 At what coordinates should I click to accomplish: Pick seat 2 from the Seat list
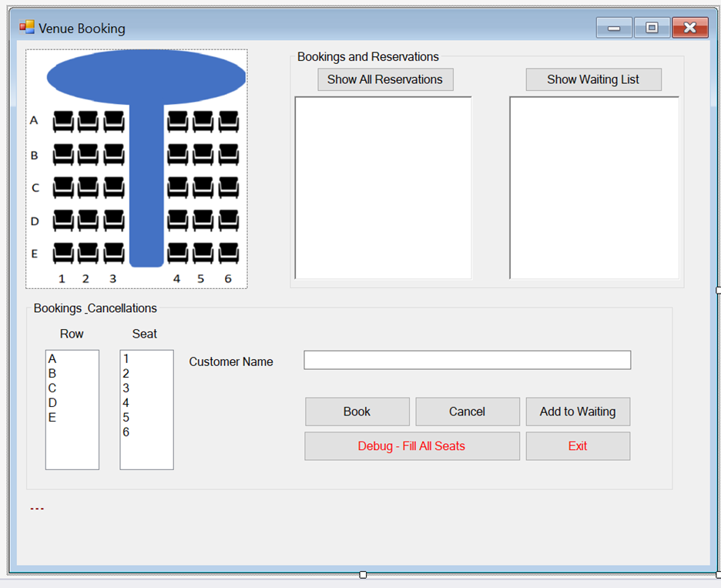click(x=127, y=373)
